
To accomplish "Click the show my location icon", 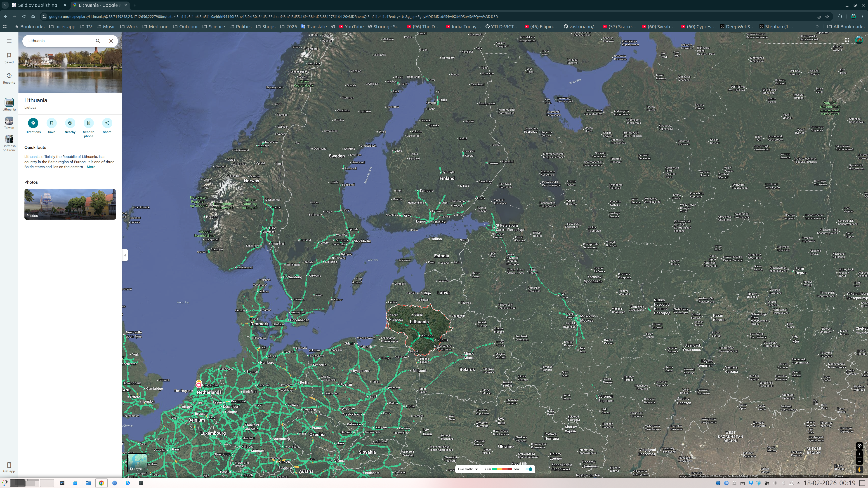I will coord(859,446).
